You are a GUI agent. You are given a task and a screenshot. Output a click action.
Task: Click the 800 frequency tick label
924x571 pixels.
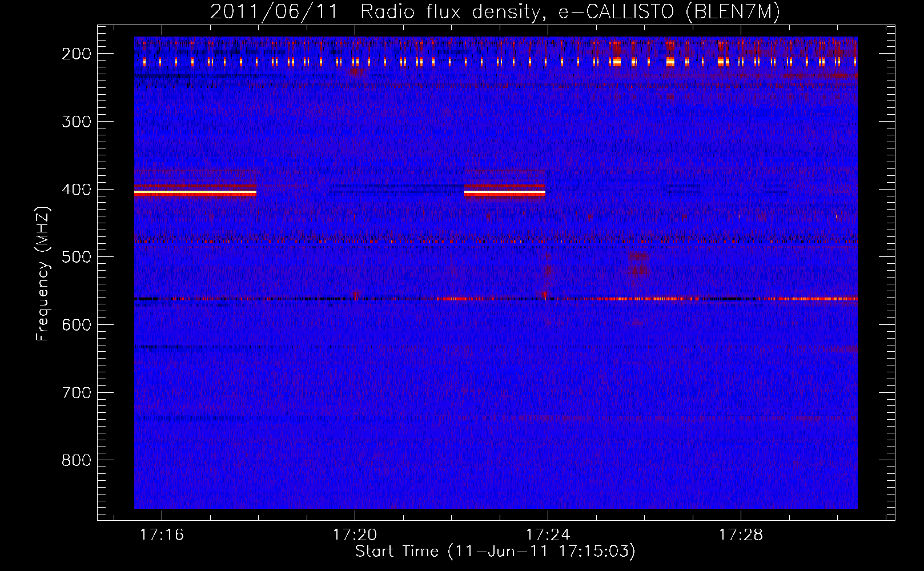(x=77, y=460)
